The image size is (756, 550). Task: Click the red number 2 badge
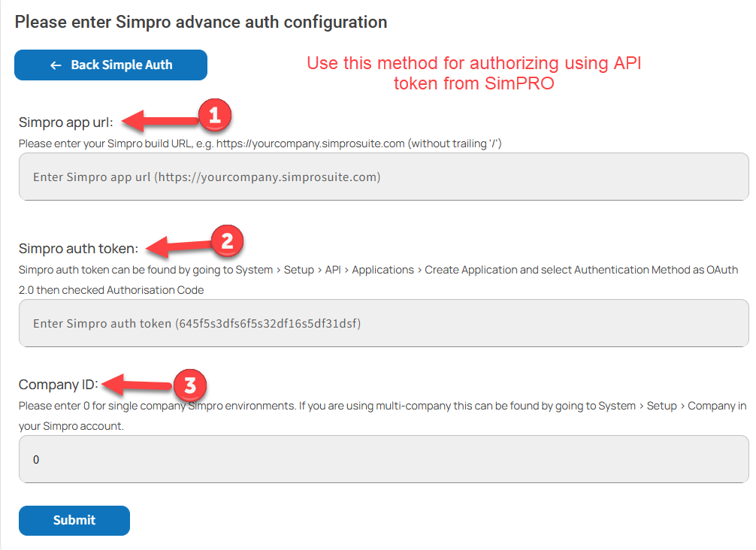click(228, 240)
